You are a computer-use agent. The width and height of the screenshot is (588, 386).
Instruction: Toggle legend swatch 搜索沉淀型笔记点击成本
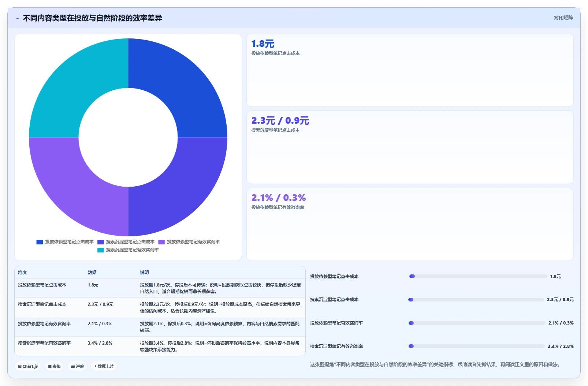(x=101, y=242)
